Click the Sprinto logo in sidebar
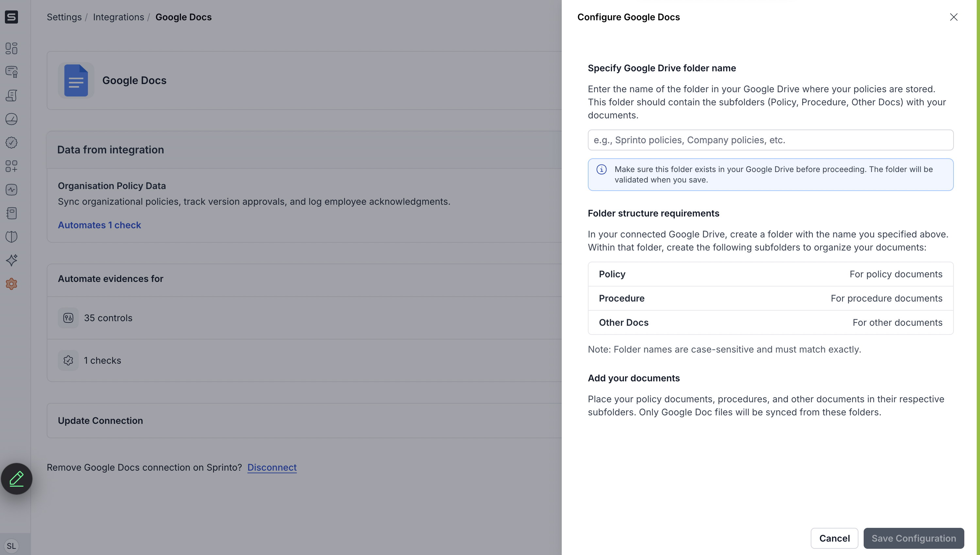Viewport: 980px width, 555px height. 11,17
